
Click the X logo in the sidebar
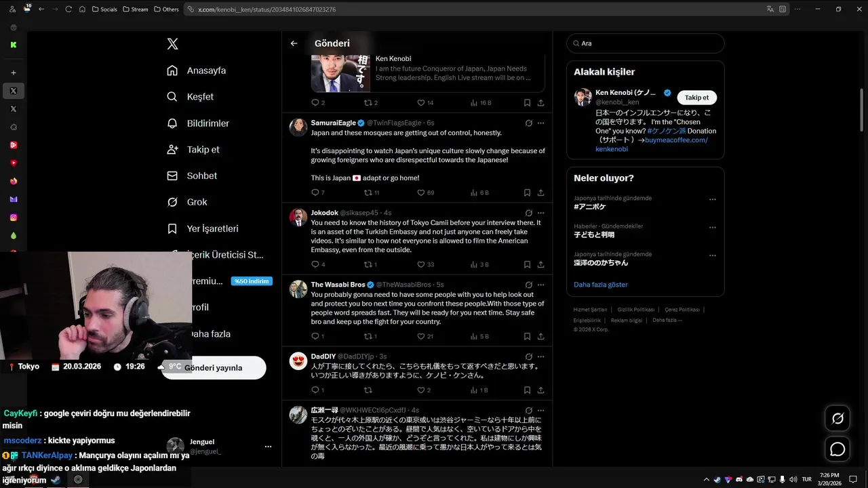click(x=173, y=44)
